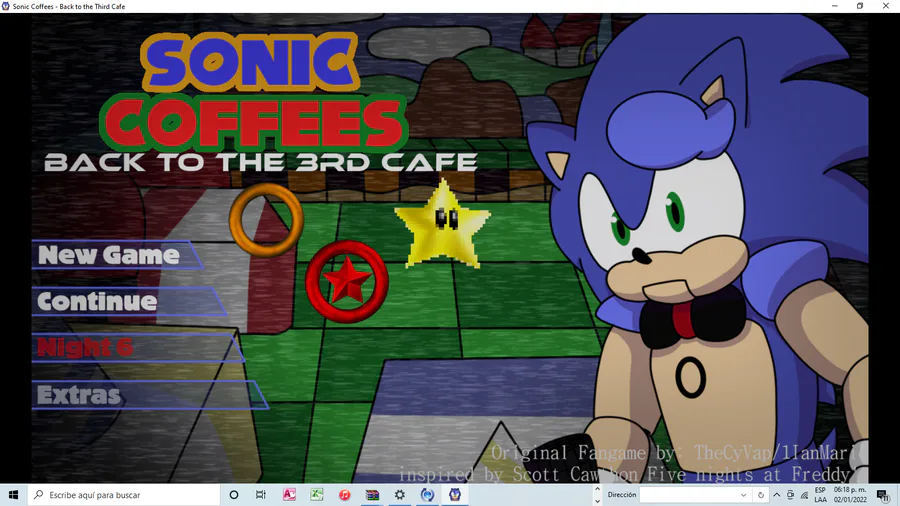900x506 pixels.
Task: Minimize the Sonic Coffees window
Action: (835, 6)
